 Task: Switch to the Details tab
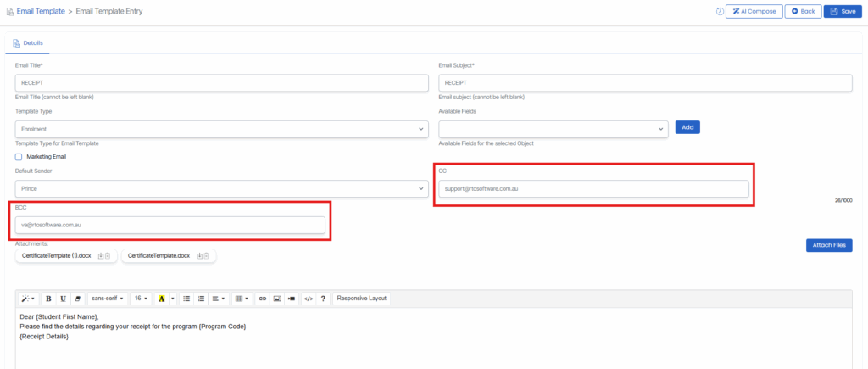tap(29, 42)
